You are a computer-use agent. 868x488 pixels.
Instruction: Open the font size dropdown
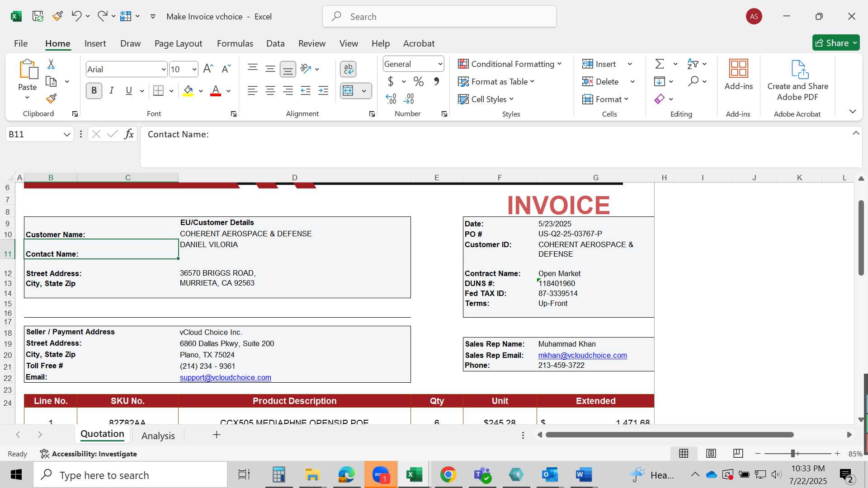[x=194, y=70]
